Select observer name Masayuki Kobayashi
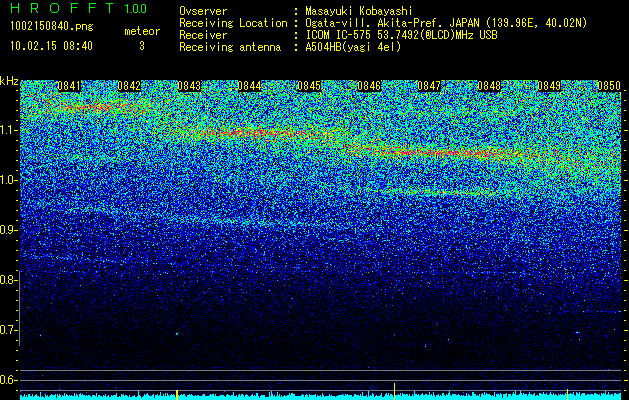Screen dimensions: 629x400 coord(359,11)
